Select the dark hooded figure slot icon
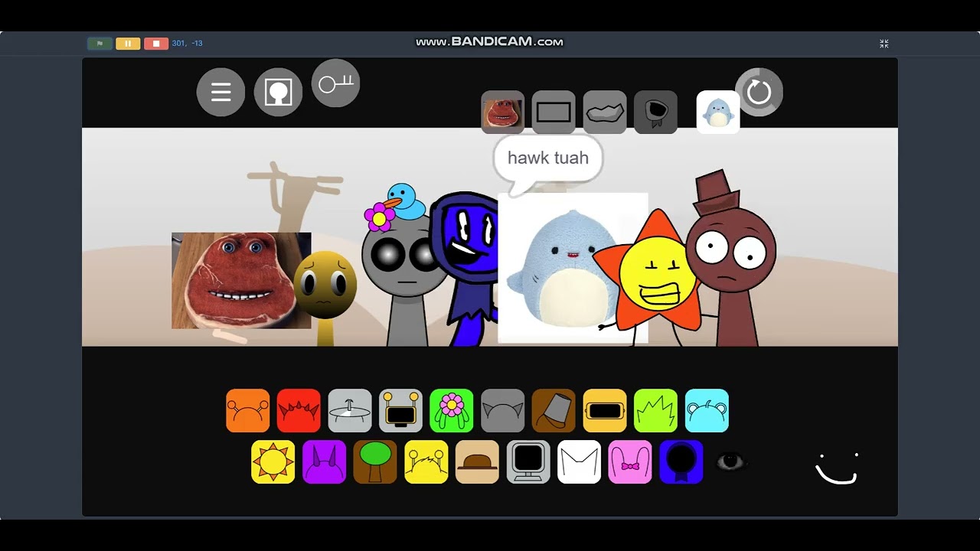The image size is (980, 551). tap(655, 112)
